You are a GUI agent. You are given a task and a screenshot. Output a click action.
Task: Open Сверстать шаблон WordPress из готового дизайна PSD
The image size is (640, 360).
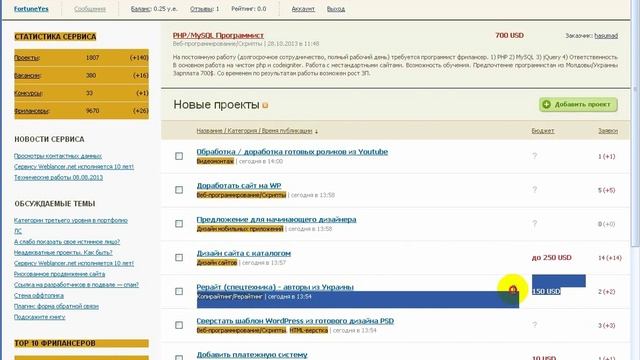295,321
